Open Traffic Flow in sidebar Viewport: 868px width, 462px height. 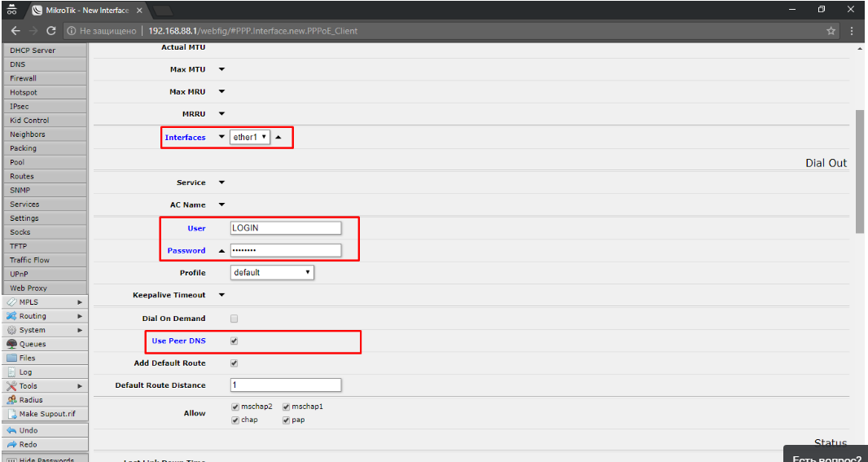point(44,260)
